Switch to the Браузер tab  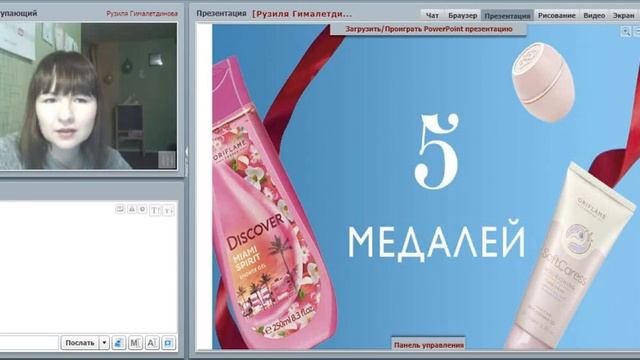(462, 16)
